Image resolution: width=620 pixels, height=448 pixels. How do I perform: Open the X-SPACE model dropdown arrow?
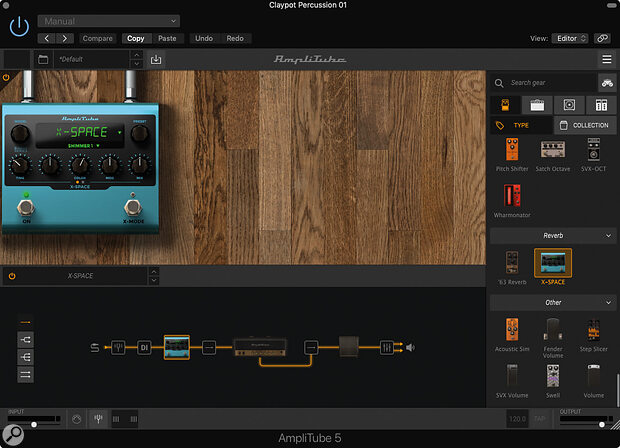120,132
